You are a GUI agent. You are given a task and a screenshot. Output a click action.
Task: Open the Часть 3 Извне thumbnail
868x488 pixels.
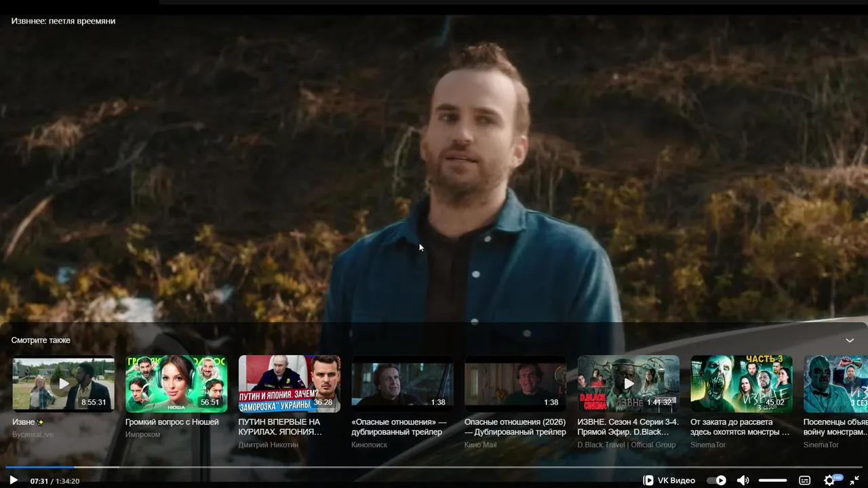click(742, 384)
